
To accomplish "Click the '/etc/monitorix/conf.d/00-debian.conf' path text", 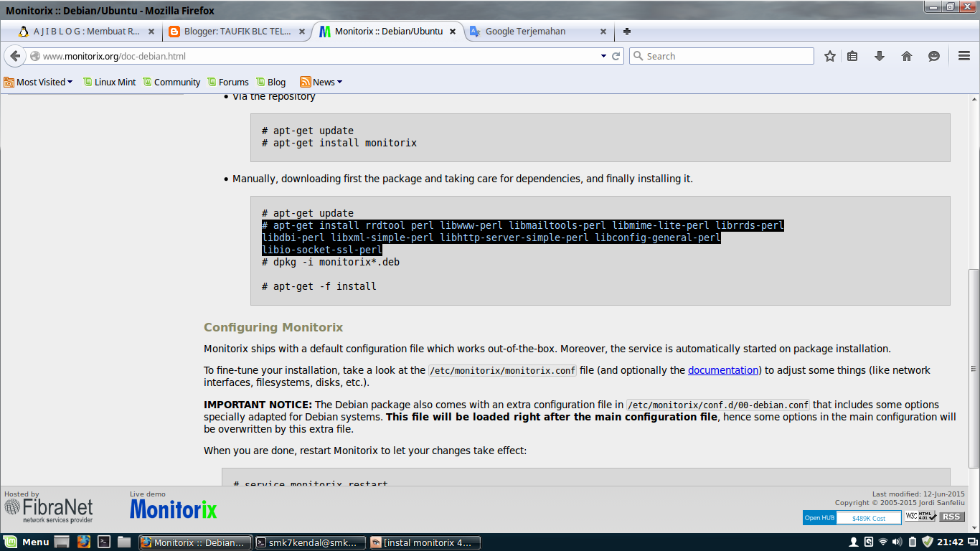I will click(x=718, y=405).
